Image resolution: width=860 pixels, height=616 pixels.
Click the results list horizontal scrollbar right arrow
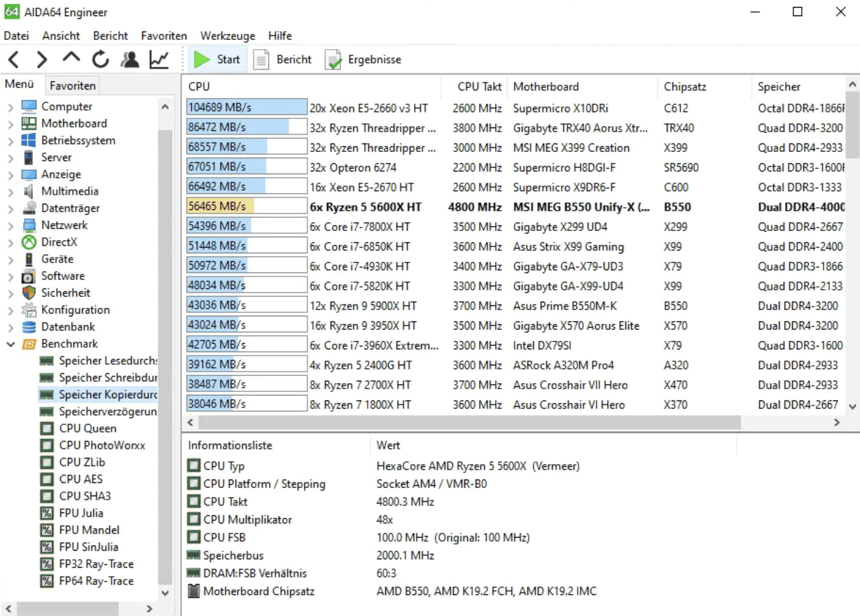(x=837, y=423)
